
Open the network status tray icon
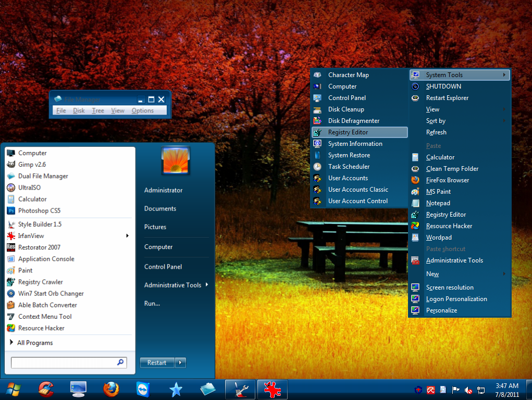click(x=480, y=390)
